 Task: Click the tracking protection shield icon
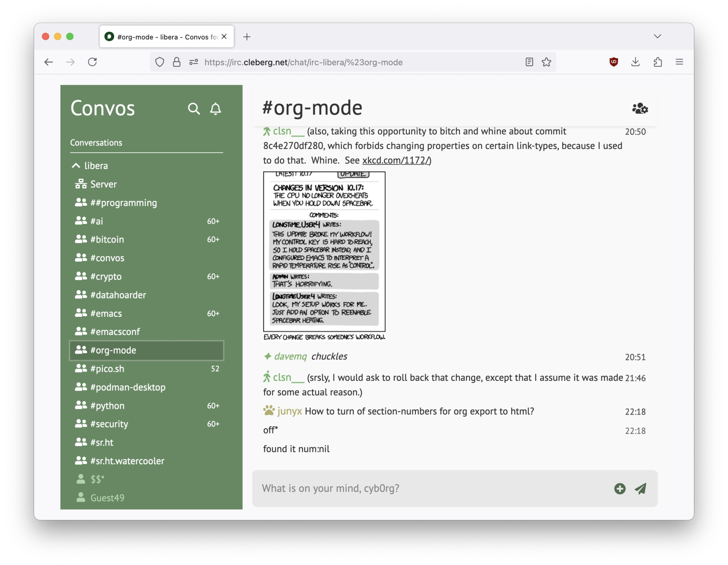[159, 62]
